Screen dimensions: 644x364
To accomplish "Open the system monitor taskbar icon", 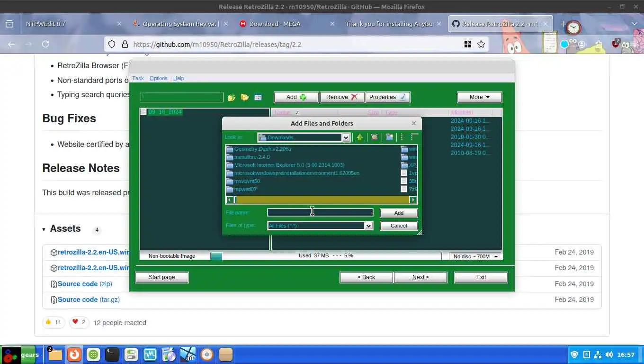I will (150, 355).
